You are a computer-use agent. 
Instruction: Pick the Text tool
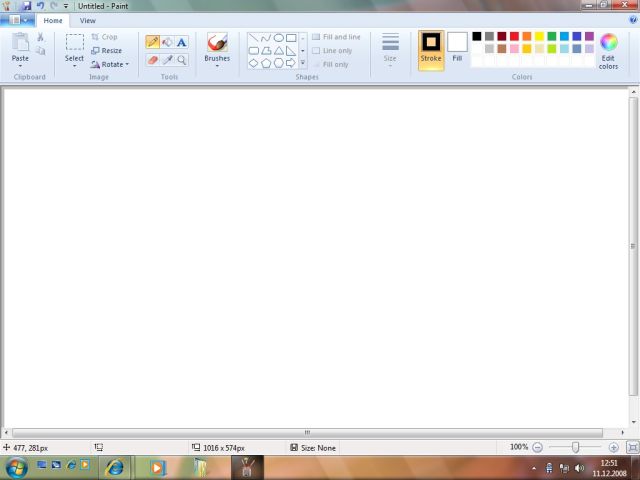pyautogui.click(x=182, y=42)
